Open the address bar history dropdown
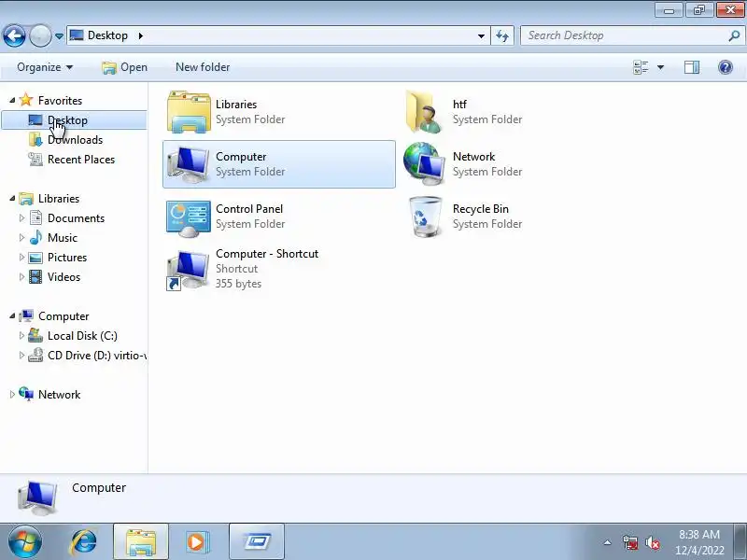The image size is (747, 560). coord(481,36)
